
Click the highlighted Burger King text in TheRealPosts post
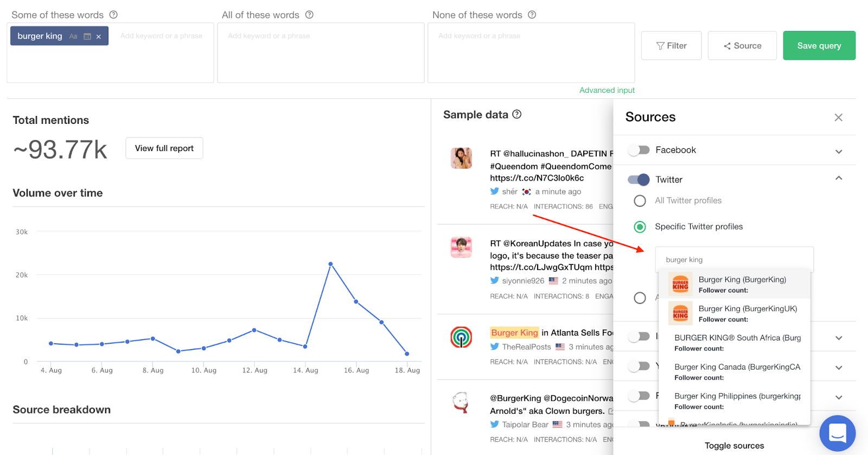coord(514,333)
